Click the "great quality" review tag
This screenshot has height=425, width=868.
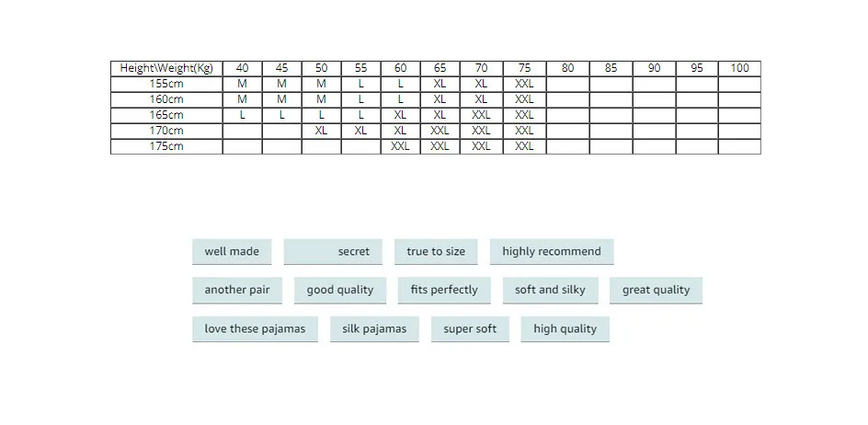pyautogui.click(x=656, y=291)
